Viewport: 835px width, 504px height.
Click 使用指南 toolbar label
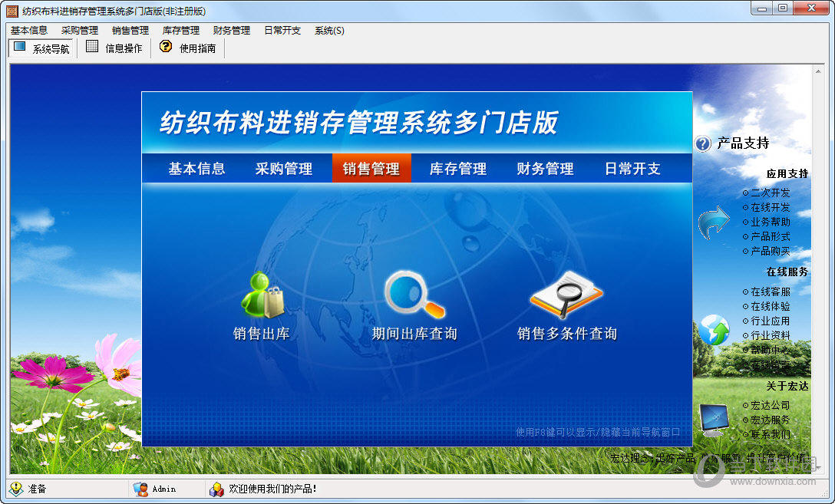[x=197, y=48]
